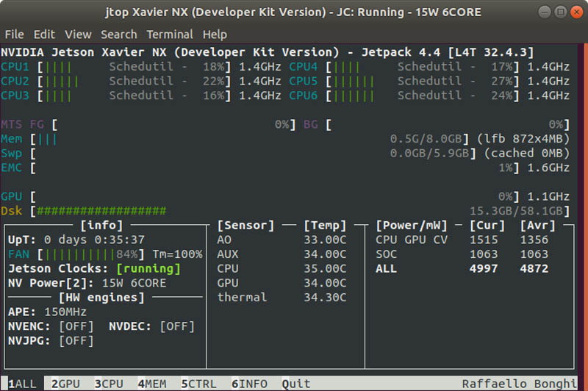Screen dimensions: 588x391
Task: Click the CPU1 usage bar
Action: click(x=135, y=67)
